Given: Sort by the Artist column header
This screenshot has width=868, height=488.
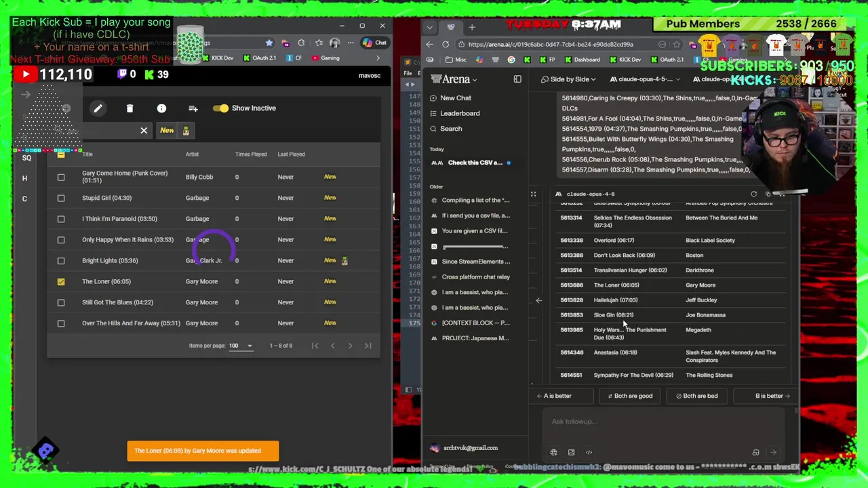Looking at the screenshot, I should (192, 155).
